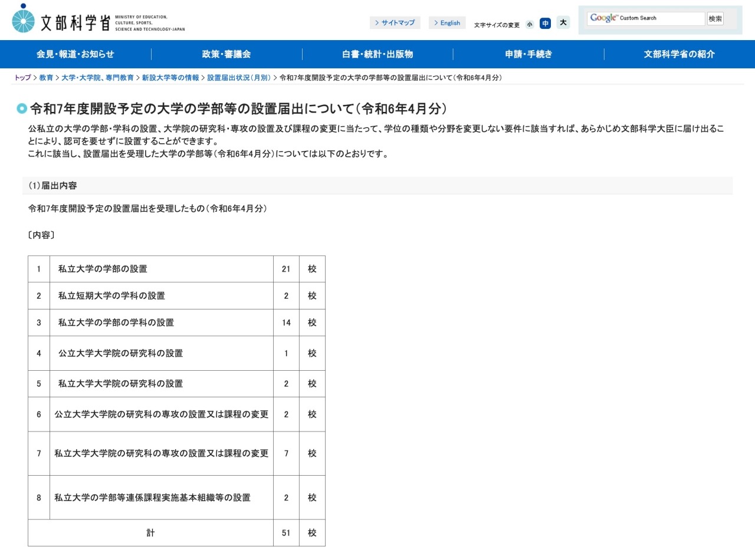Select table row 公立大学大学院の研究科の設置
This screenshot has height=560, width=755.
(x=176, y=354)
